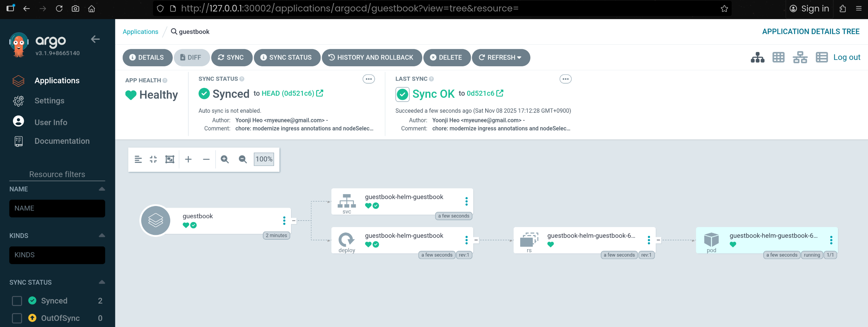Collapse the Argo sidebar with the arrow
The image size is (868, 327).
click(95, 39)
